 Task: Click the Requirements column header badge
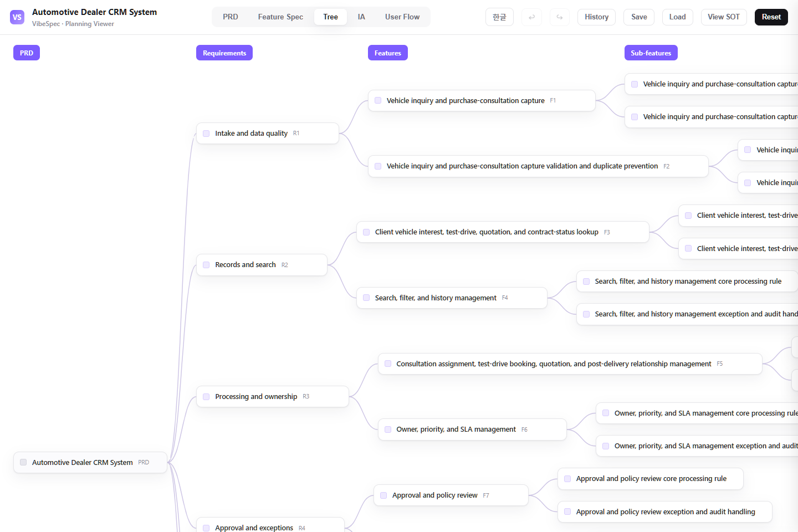(x=224, y=53)
